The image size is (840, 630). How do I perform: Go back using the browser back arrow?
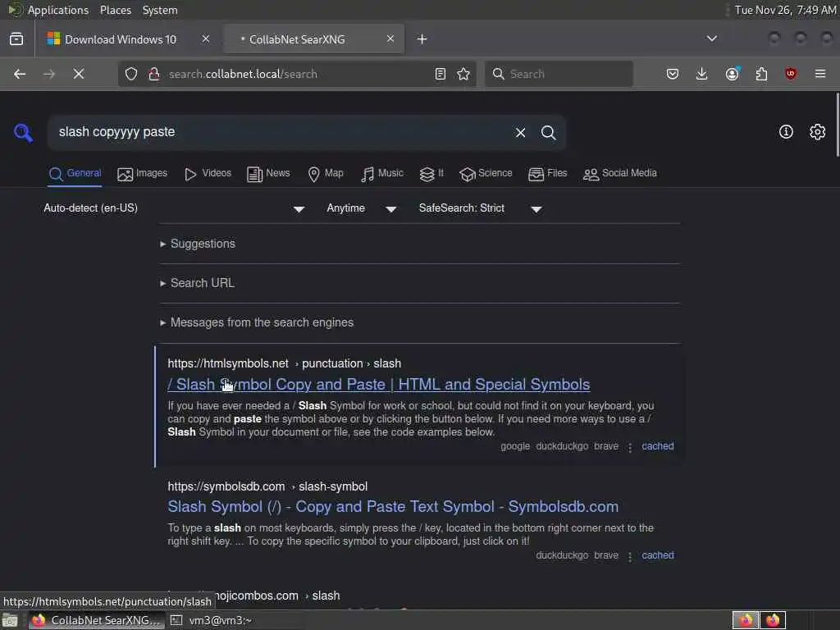(x=20, y=74)
